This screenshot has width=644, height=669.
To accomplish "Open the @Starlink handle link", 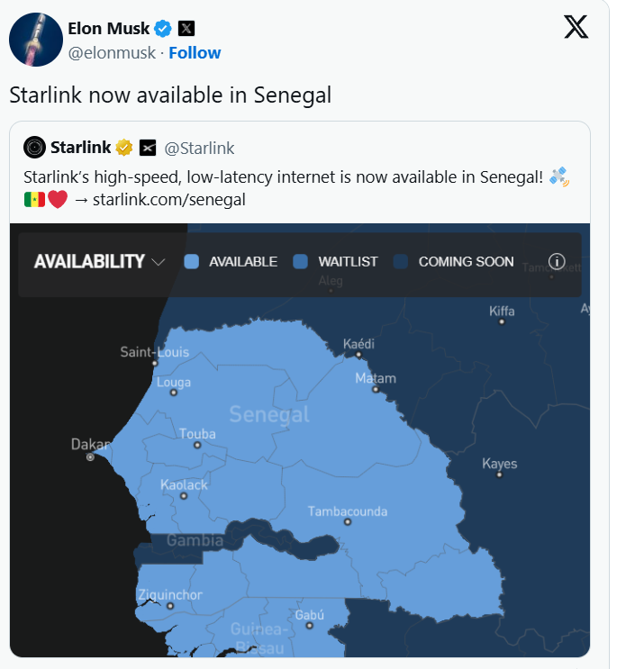I will (x=199, y=148).
